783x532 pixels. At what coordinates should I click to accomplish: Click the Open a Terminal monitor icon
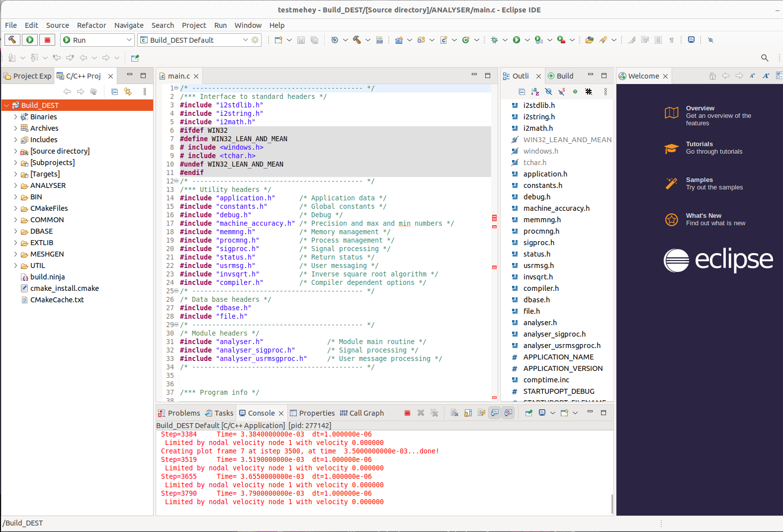click(x=691, y=40)
